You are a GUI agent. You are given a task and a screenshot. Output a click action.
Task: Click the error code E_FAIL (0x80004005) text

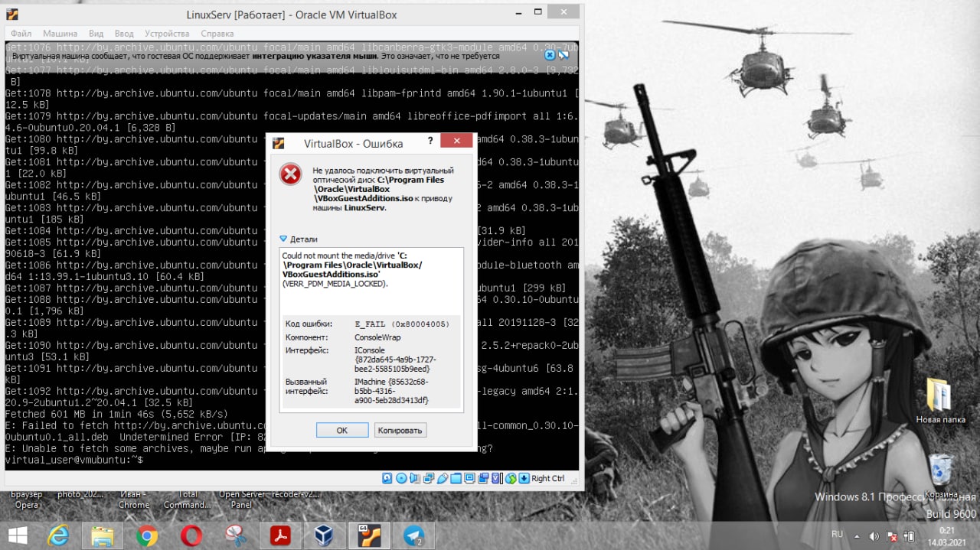pyautogui.click(x=402, y=324)
